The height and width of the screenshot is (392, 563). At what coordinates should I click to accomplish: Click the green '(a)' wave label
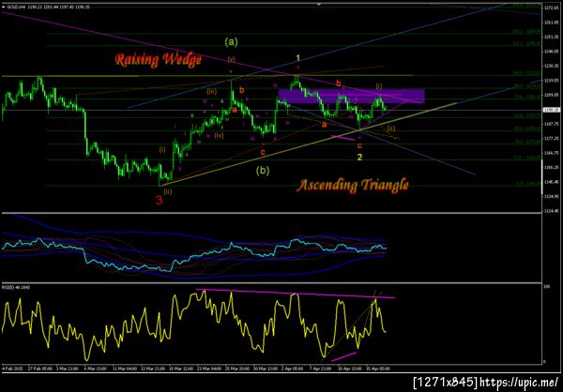(x=231, y=42)
